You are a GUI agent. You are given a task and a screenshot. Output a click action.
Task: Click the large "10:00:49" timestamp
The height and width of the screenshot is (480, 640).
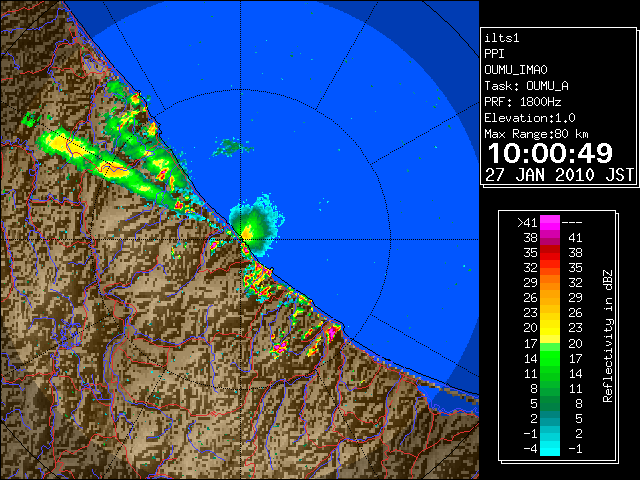[550, 153]
